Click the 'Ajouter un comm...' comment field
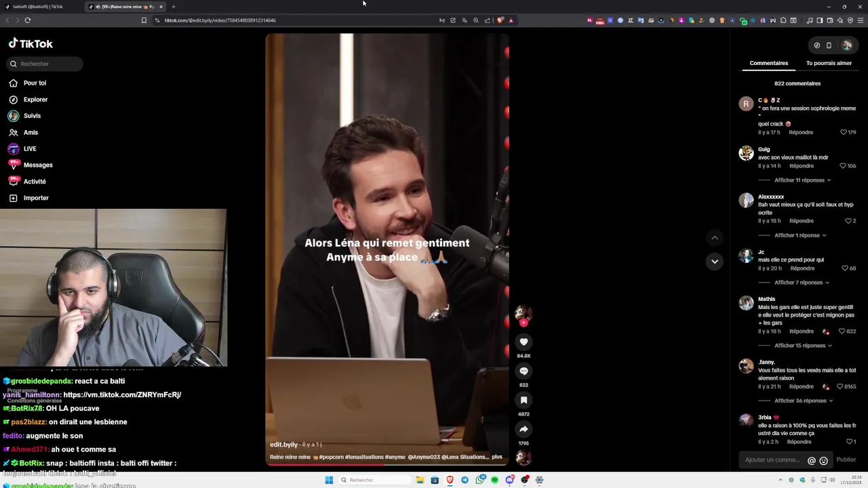 coord(773,460)
